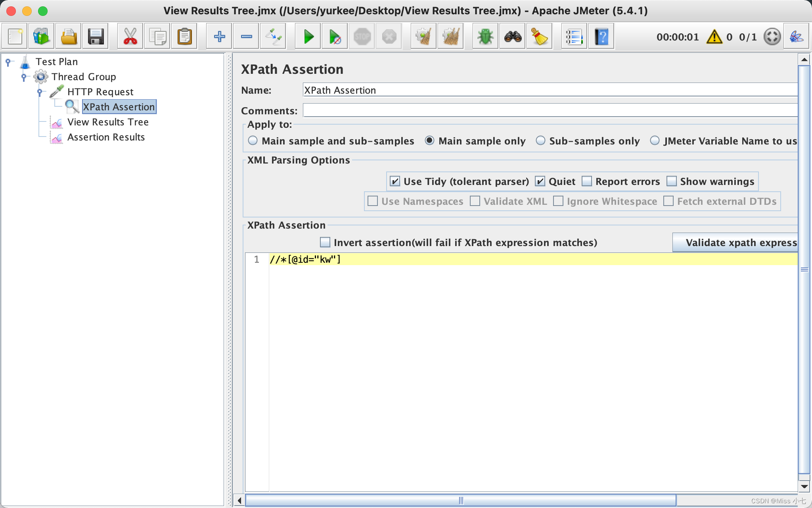Save the test plan with floppy icon
Image resolution: width=812 pixels, height=508 pixels.
pyautogui.click(x=96, y=37)
